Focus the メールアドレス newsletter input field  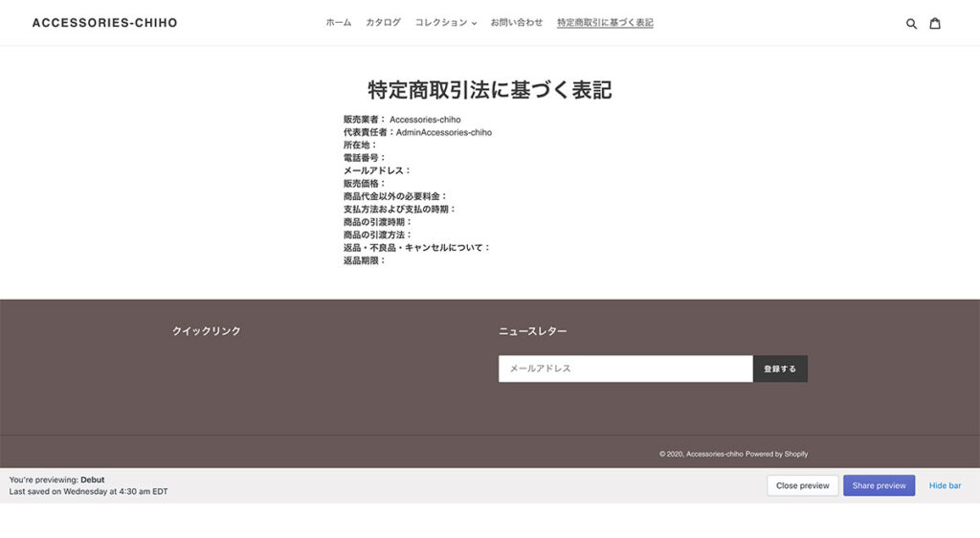(626, 369)
